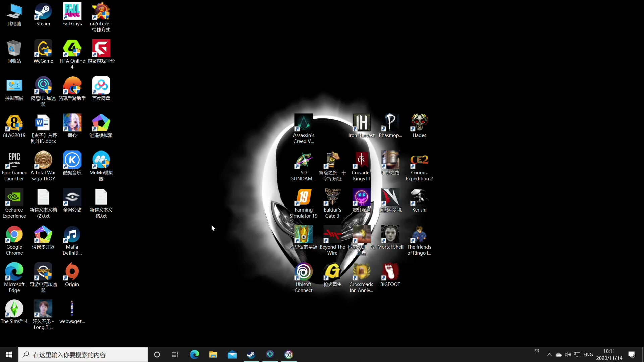
Task: Open the Phasmophobia desktop icon
Action: point(390,126)
